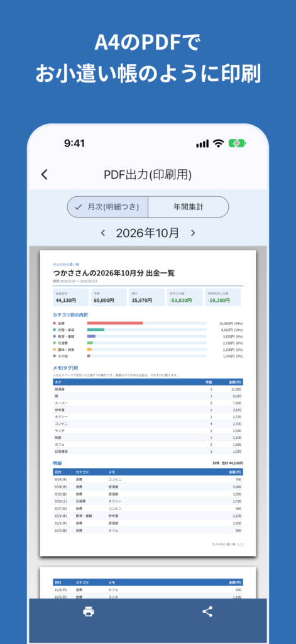The image size is (296, 644).
Task: Tap the 残り 35,870円 summary card
Action: tap(146, 297)
